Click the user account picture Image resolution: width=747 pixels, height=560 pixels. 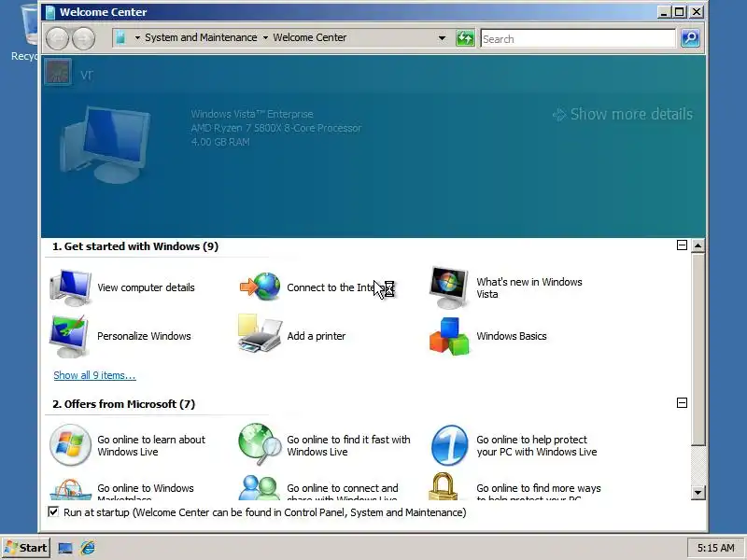click(x=58, y=72)
